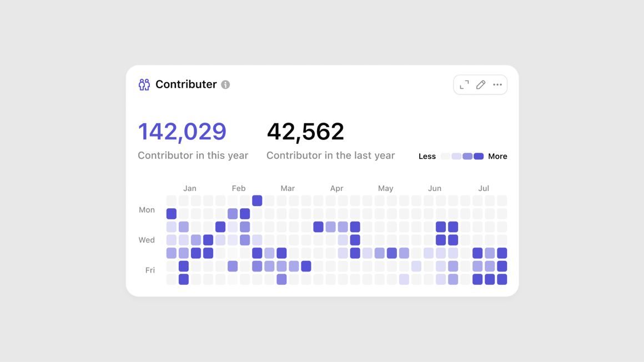The height and width of the screenshot is (362, 644).
Task: Click the Apr month label
Action: tap(336, 188)
